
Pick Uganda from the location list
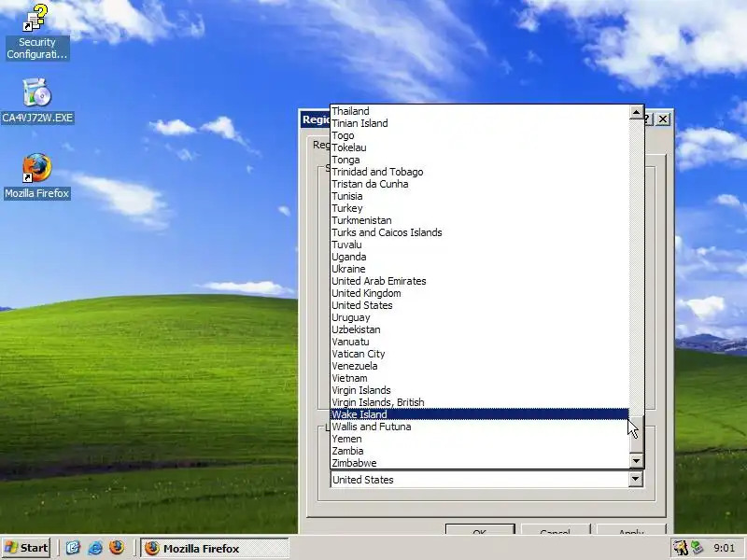(480, 257)
